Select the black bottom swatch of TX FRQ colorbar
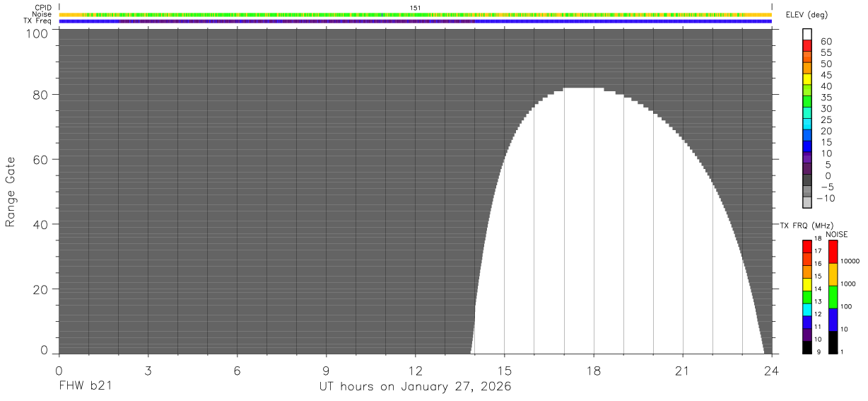The width and height of the screenshot is (868, 401). (x=807, y=347)
